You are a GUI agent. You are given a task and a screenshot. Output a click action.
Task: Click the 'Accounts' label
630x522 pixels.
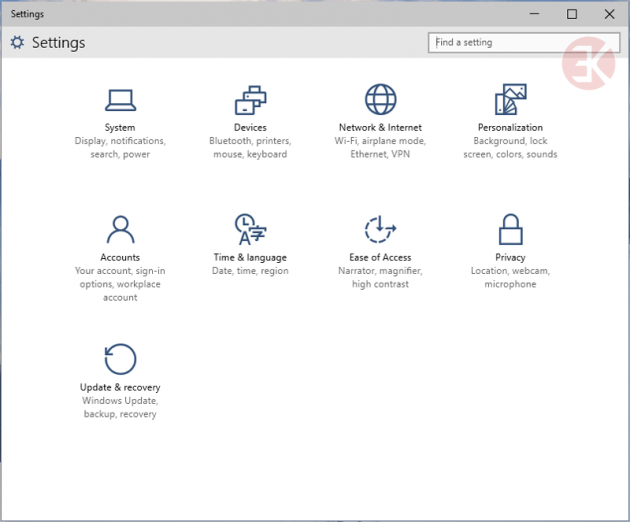point(120,257)
